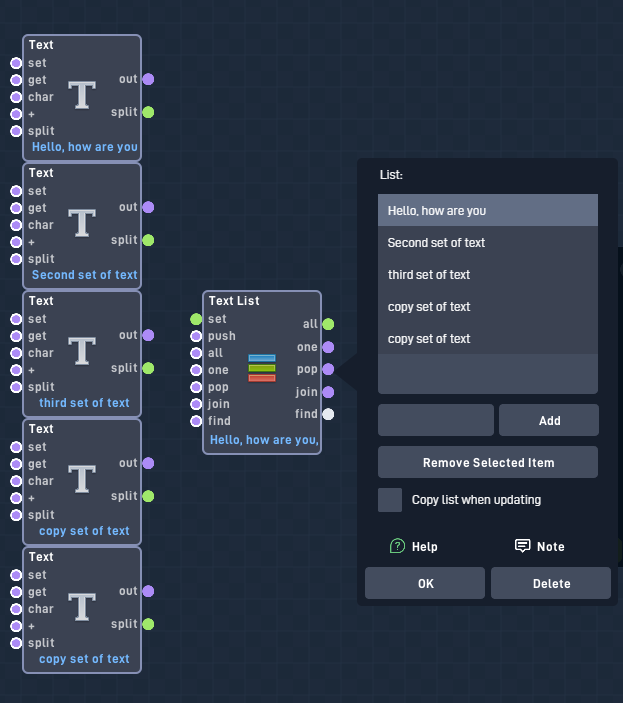Click the 'Hello, how are you,' value on Text List node

[264, 440]
